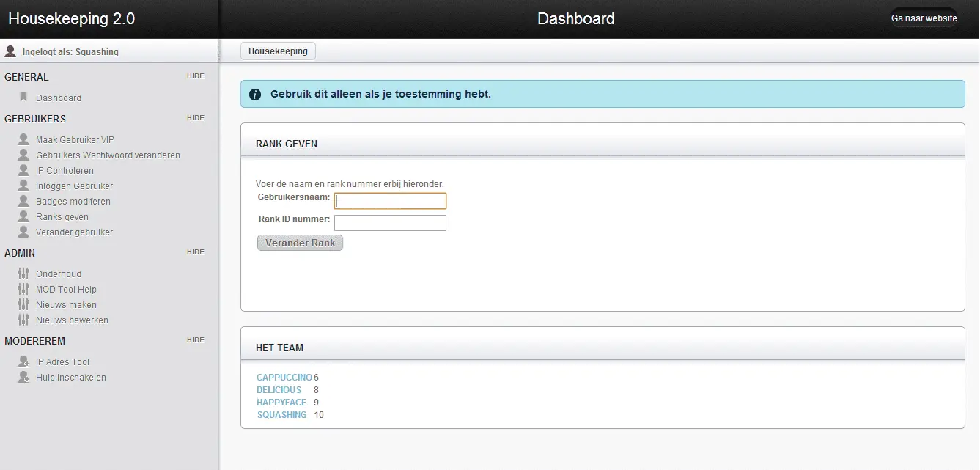This screenshot has width=980, height=470.
Task: Open team member HAPPYFACE link
Action: [281, 402]
